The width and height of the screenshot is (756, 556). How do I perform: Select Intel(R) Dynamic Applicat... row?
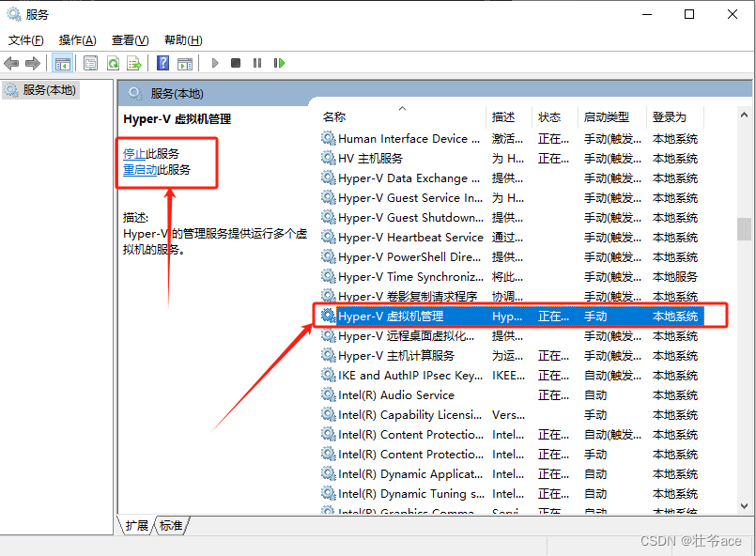coord(512,474)
